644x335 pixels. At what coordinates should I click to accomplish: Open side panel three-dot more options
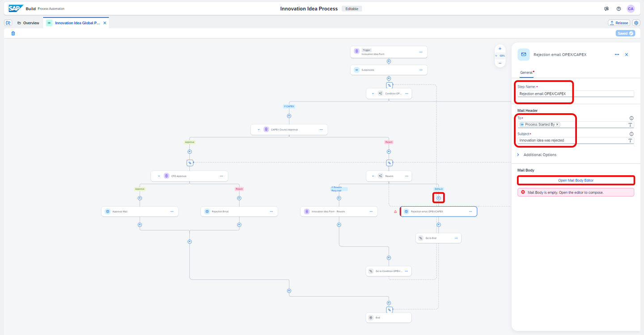point(617,55)
